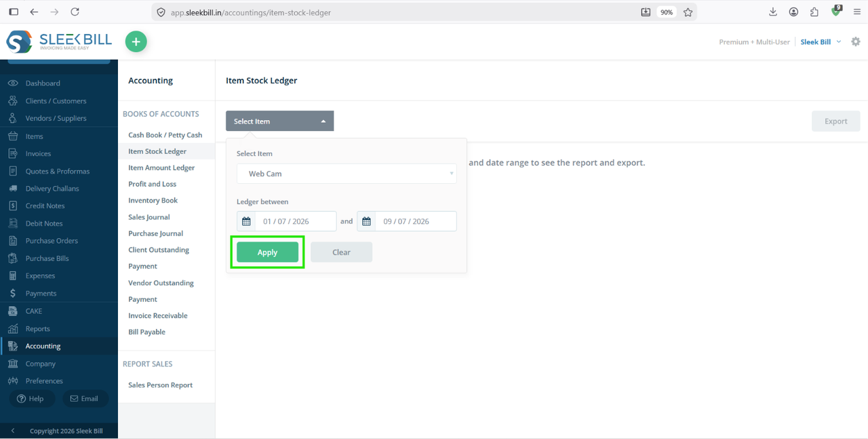Open browser downloads icon
The width and height of the screenshot is (868, 439).
tap(773, 12)
